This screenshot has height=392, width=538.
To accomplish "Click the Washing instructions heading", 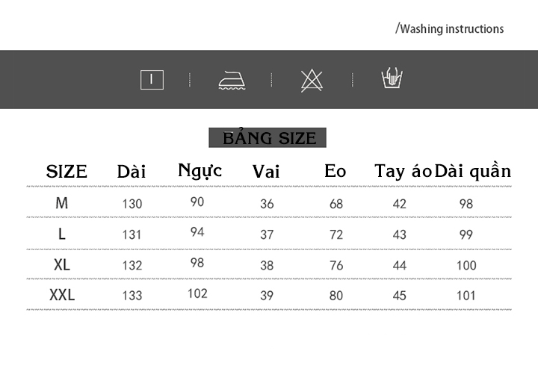I will pyautogui.click(x=450, y=29).
